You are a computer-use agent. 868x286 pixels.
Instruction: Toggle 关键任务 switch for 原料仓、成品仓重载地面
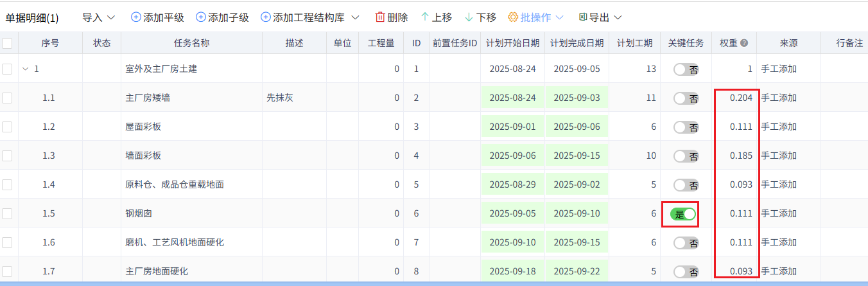pyautogui.click(x=686, y=185)
